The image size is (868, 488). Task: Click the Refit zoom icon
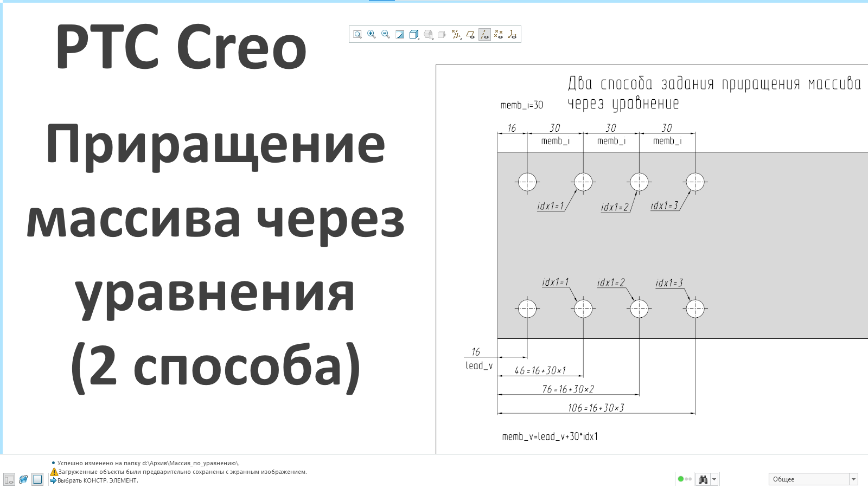(x=358, y=34)
